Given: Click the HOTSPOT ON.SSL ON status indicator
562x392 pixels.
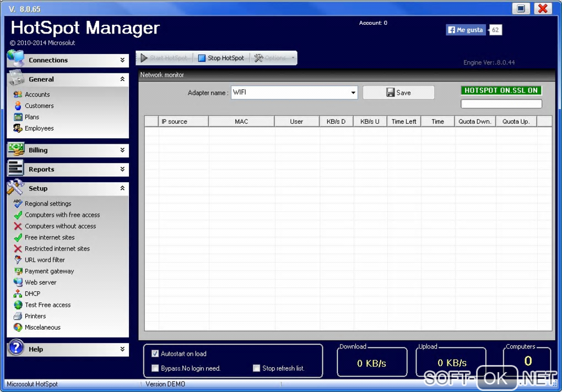Looking at the screenshot, I should [501, 90].
